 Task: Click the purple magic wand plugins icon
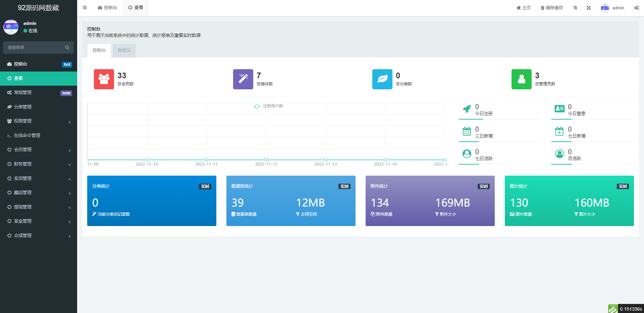[243, 79]
